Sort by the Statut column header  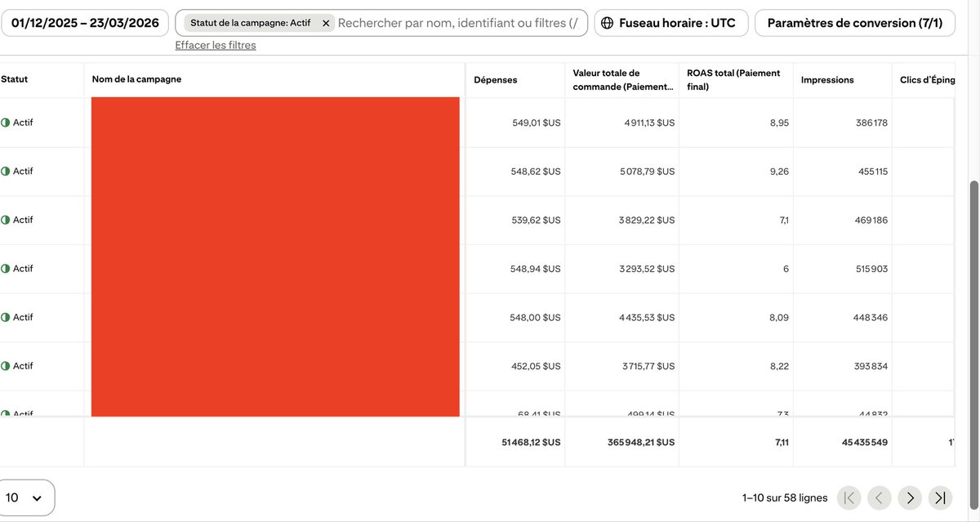tap(15, 79)
